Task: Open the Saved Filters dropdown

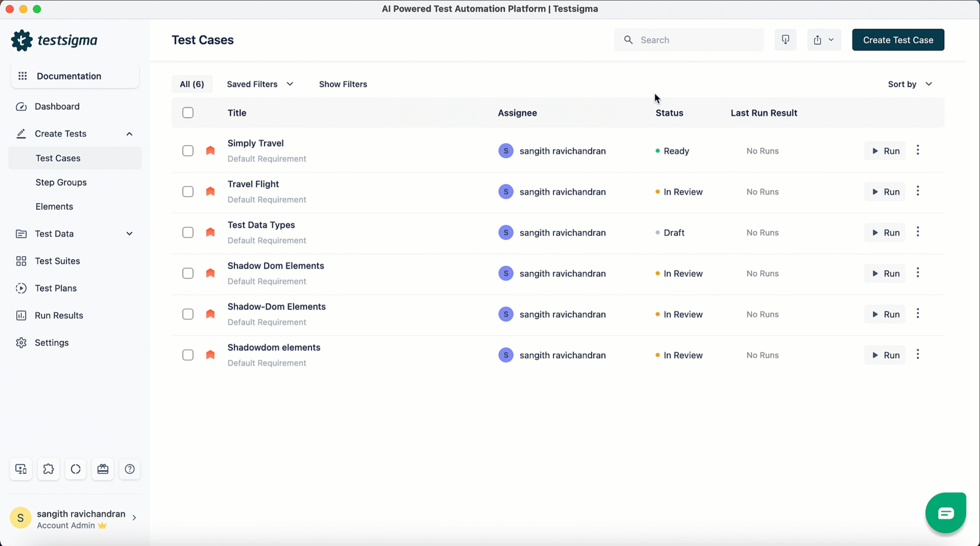Action: click(260, 84)
